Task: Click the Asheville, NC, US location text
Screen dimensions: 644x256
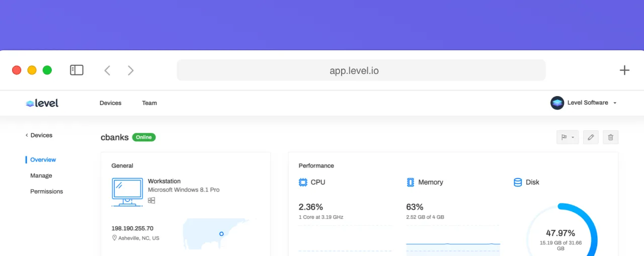Action: (x=139, y=238)
